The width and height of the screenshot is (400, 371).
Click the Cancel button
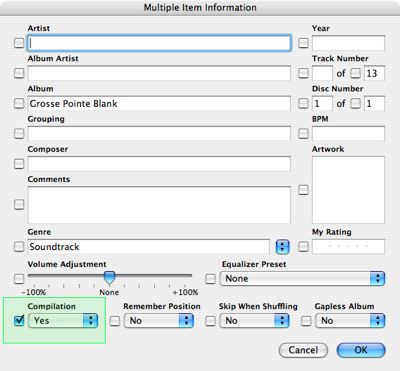pos(303,350)
